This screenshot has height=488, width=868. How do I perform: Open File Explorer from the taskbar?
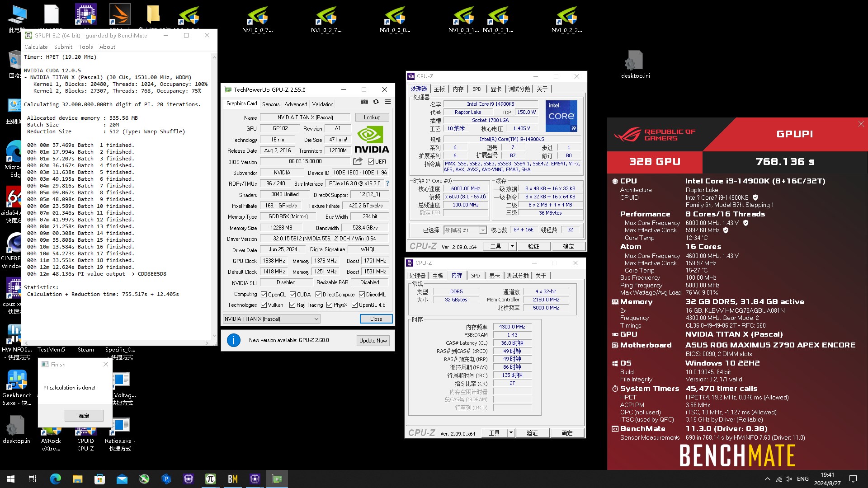(x=77, y=479)
